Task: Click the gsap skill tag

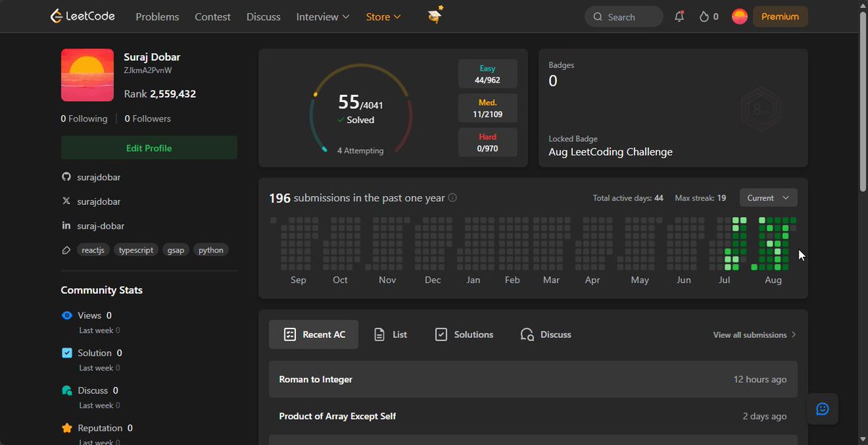Action: [176, 250]
